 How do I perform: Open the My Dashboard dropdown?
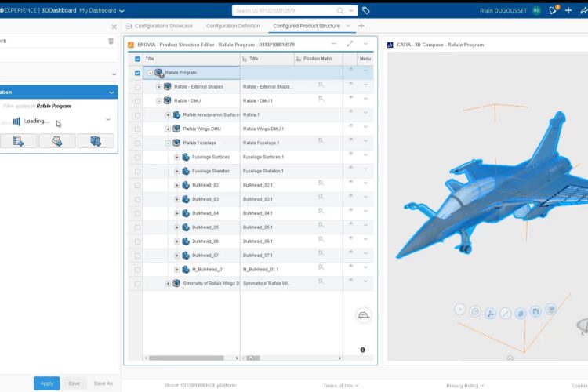click(122, 11)
